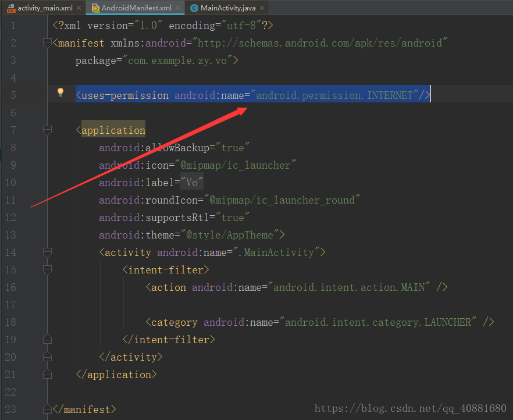The width and height of the screenshot is (513, 420).
Task: Switch to the AndroidManifest.xml tab
Action: click(x=136, y=8)
